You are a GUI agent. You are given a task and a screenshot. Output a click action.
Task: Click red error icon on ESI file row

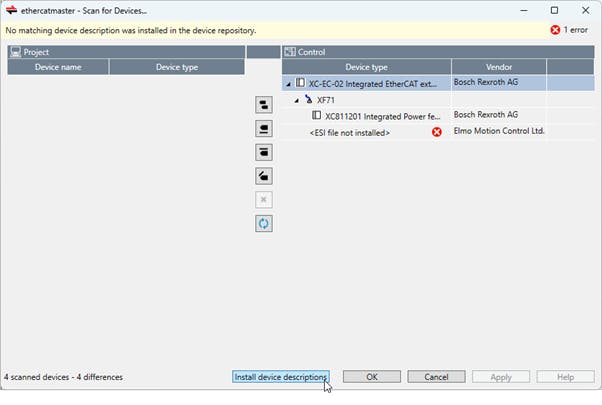[x=437, y=132]
